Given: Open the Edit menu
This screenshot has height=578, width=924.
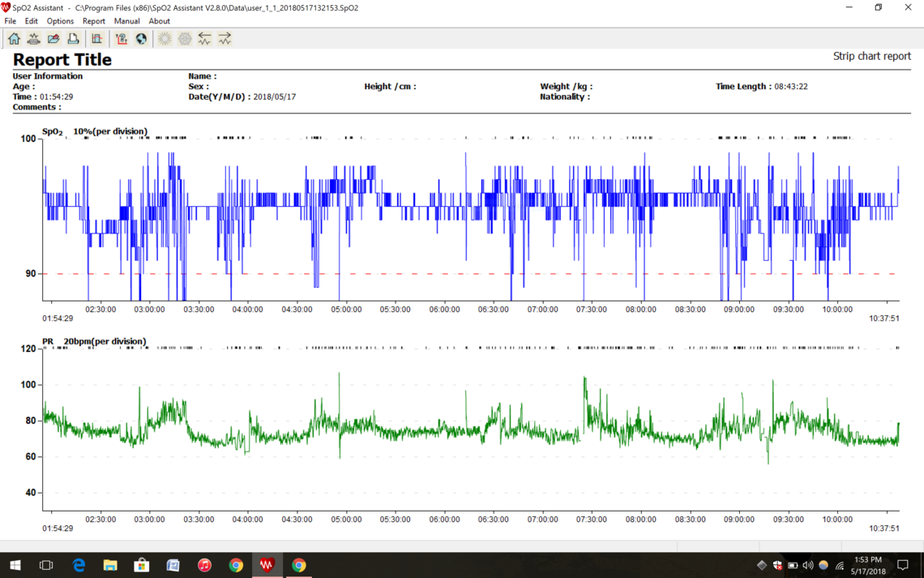Looking at the screenshot, I should coord(31,21).
